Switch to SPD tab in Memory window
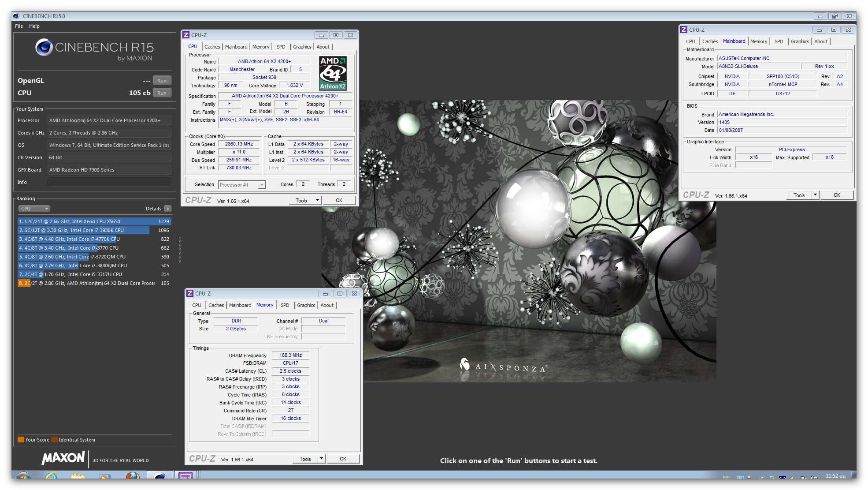Viewport: 868px width, 490px height. coord(285,305)
